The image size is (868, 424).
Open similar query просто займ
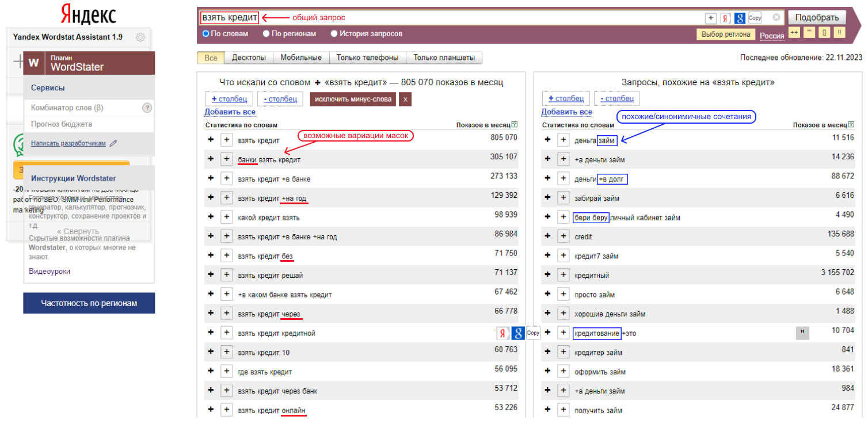tap(595, 295)
